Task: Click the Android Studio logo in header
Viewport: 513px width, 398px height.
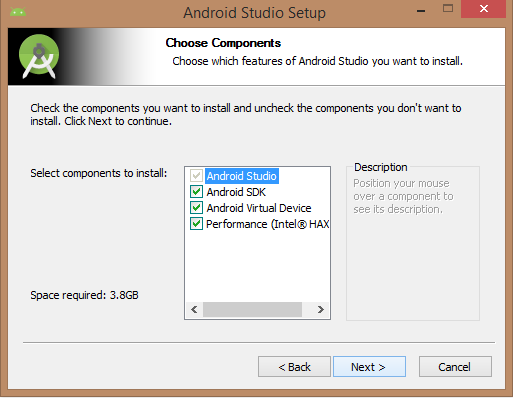Action: point(39,56)
